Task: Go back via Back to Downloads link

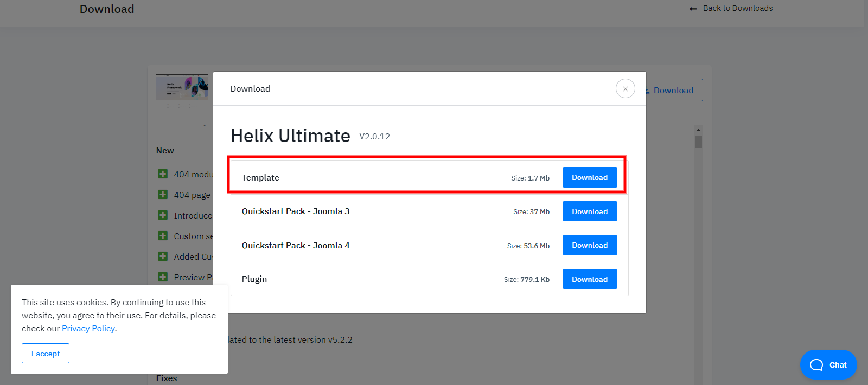Action: (737, 8)
